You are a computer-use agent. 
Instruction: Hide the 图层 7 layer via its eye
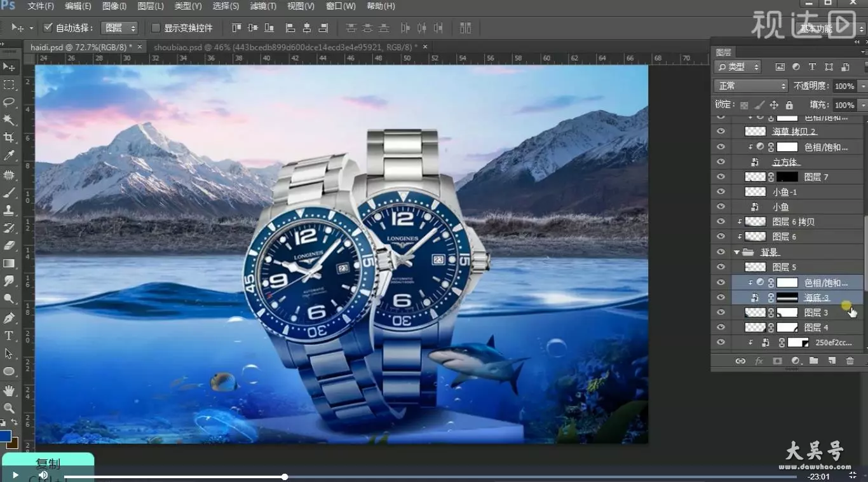coord(721,177)
